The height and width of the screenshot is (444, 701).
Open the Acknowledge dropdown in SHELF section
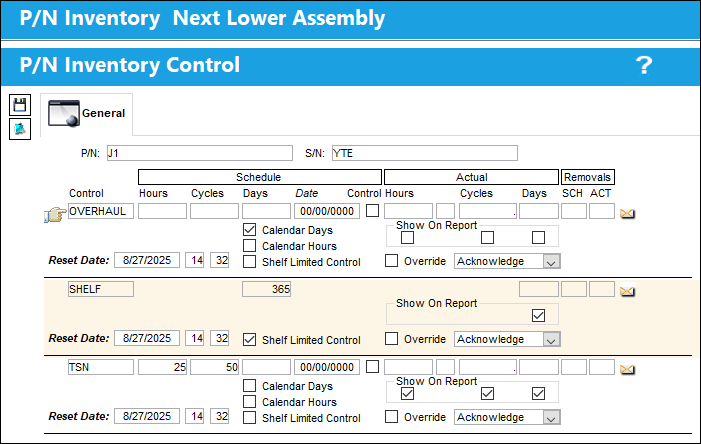pyautogui.click(x=507, y=339)
